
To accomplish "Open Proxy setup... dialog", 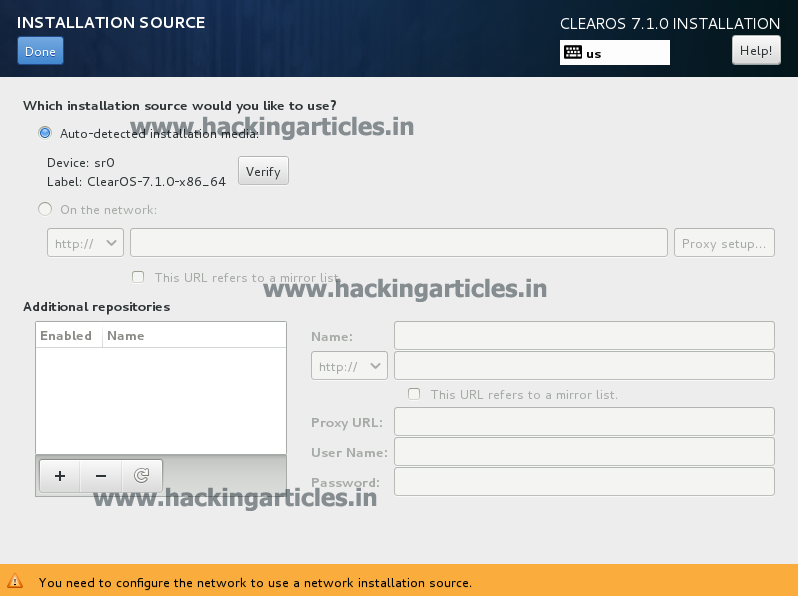I will [x=724, y=243].
